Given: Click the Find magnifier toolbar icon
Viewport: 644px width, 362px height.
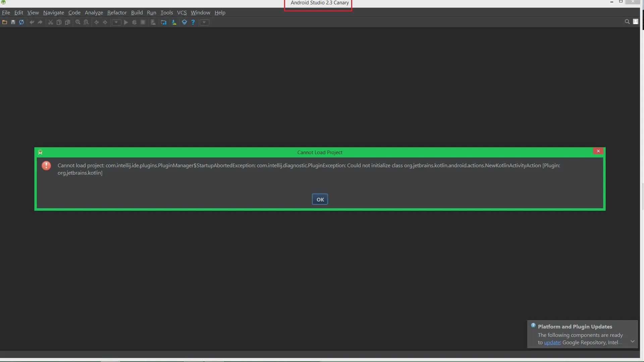Looking at the screenshot, I should pos(78,22).
